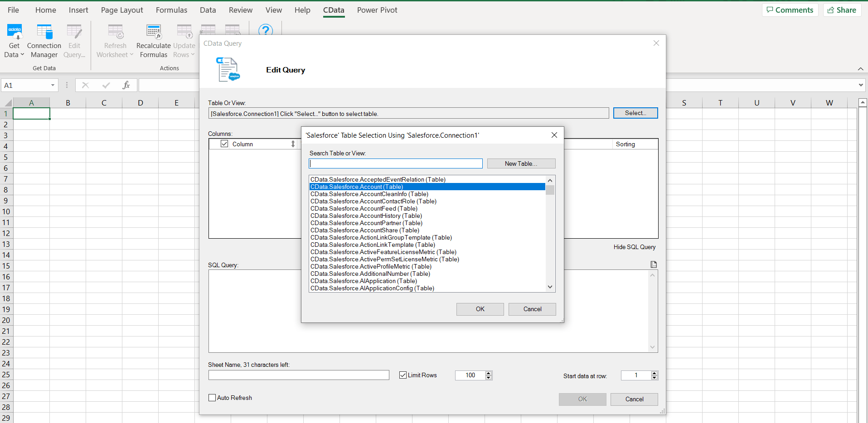
Task: Toggle the Column select-all checkbox
Action: [x=224, y=144]
